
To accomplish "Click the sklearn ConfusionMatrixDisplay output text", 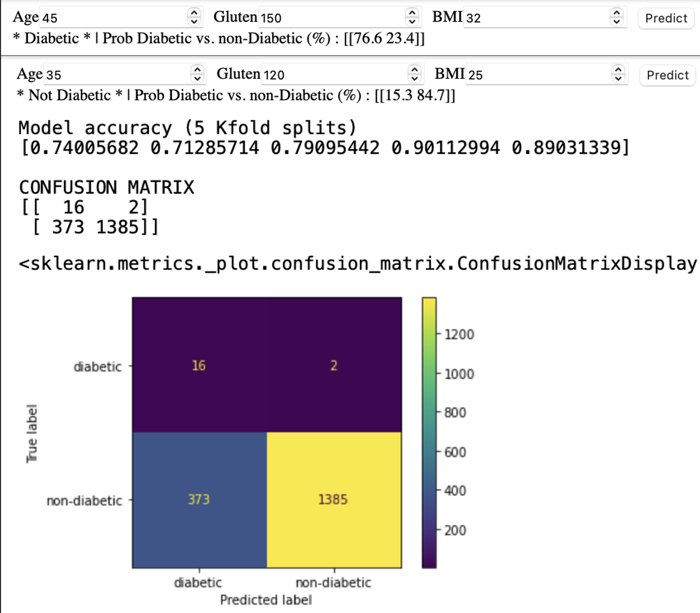I will click(358, 264).
